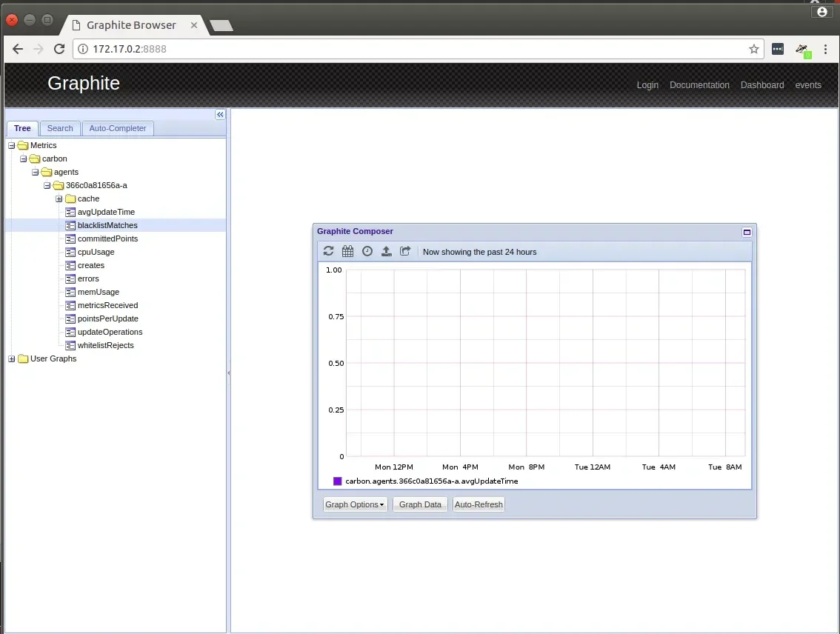Open the Dashboard link
Image resolution: width=840 pixels, height=634 pixels.
761,85
